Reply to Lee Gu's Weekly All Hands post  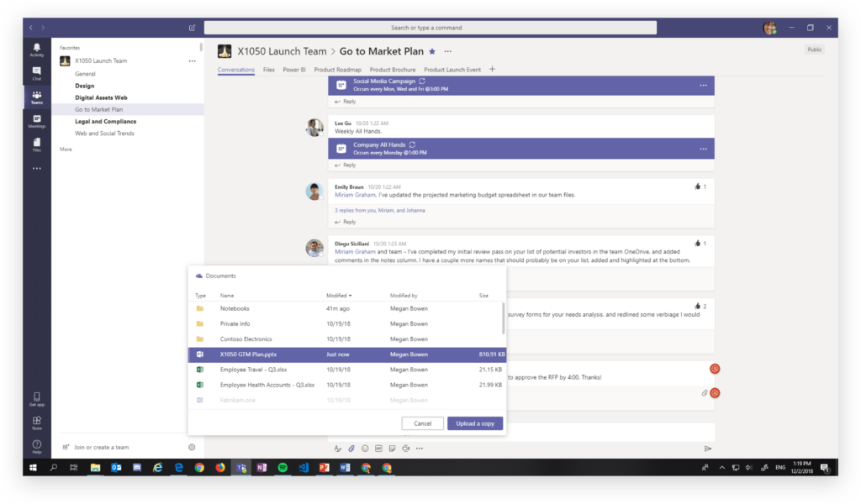click(x=346, y=165)
